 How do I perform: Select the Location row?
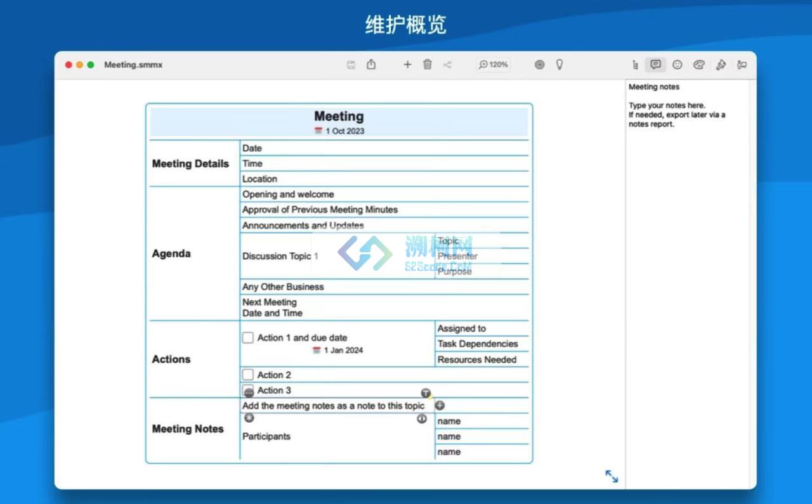384,179
